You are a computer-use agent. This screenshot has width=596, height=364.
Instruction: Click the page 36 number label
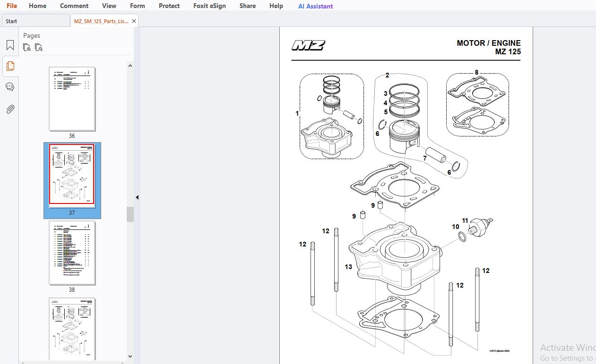72,135
